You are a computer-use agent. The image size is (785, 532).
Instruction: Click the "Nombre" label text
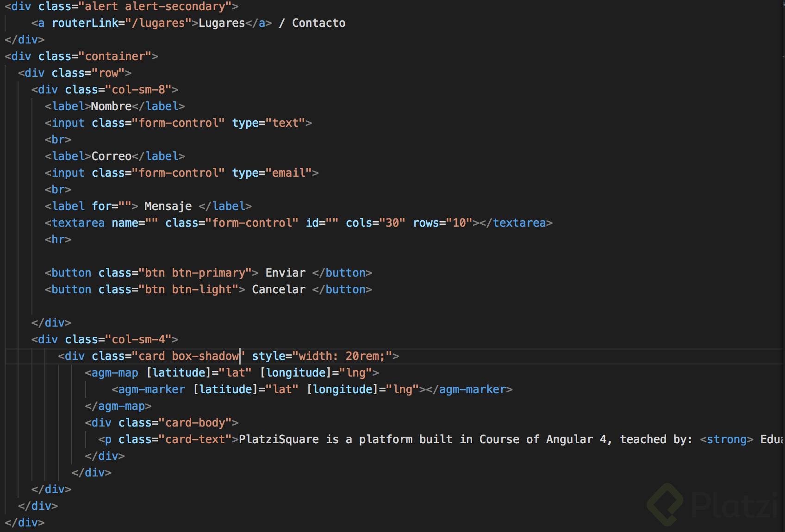coord(111,106)
